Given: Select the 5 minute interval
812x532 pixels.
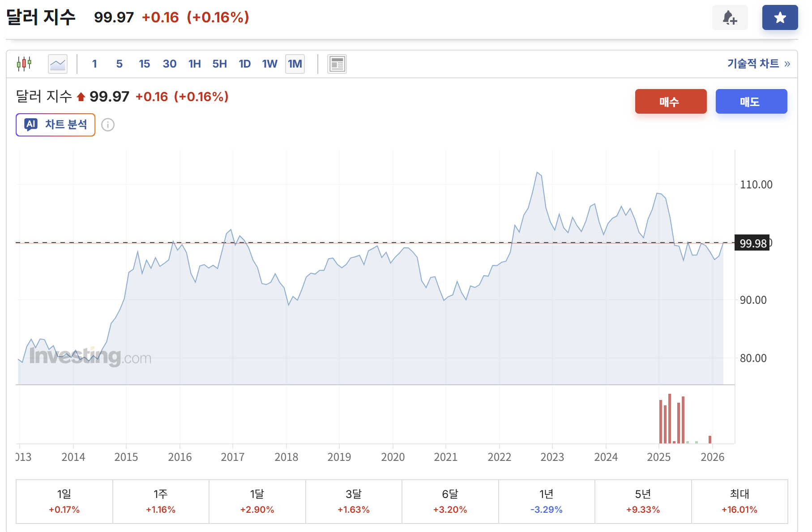Looking at the screenshot, I should [x=120, y=64].
